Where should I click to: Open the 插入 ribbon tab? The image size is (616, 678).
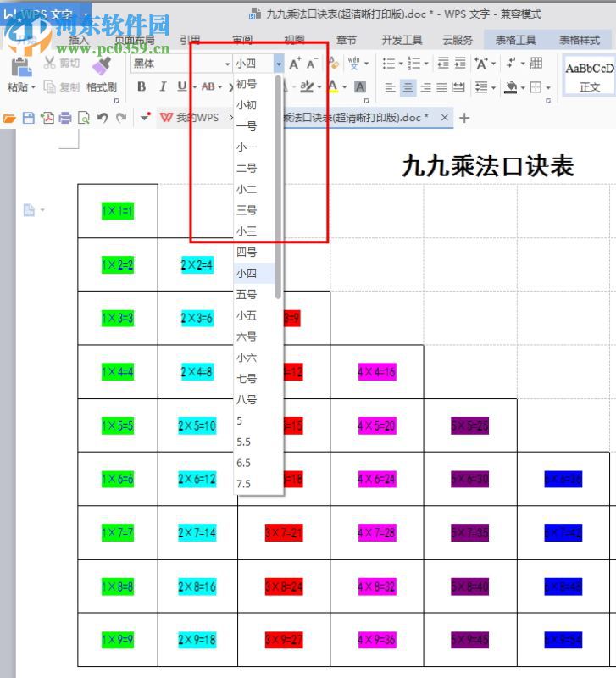pos(78,41)
